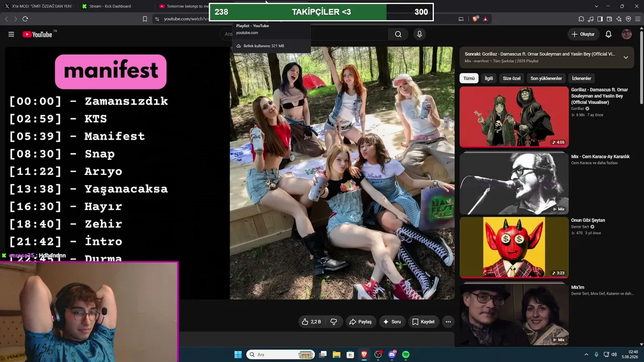Select the İlgili filter chip
Viewport: 644px width, 362px height.
[489, 78]
